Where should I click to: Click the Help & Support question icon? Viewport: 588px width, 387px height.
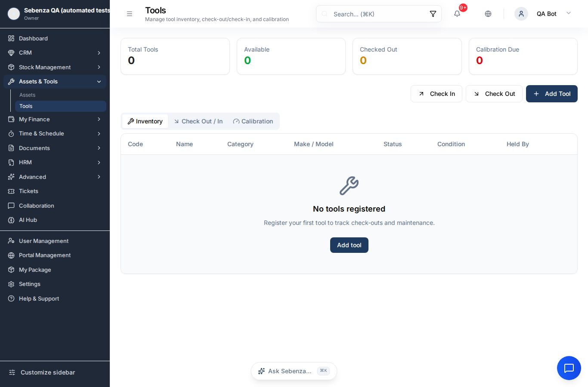(x=11, y=298)
